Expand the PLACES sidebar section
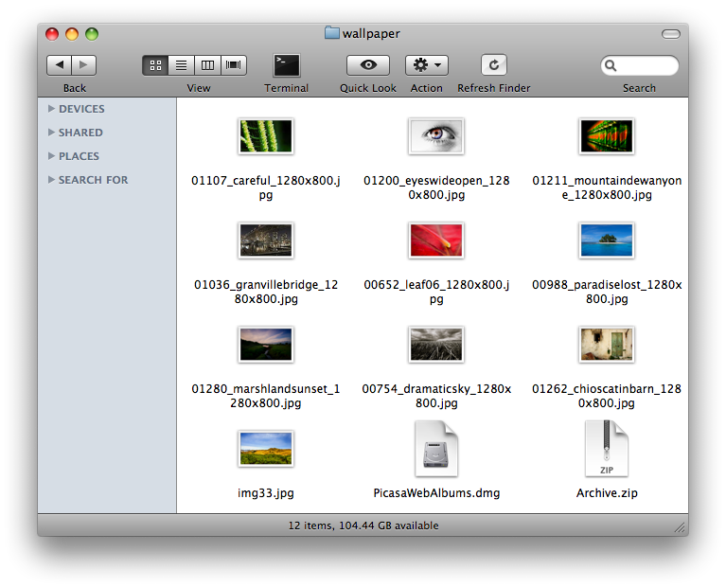This screenshot has height=588, width=726. [x=51, y=156]
